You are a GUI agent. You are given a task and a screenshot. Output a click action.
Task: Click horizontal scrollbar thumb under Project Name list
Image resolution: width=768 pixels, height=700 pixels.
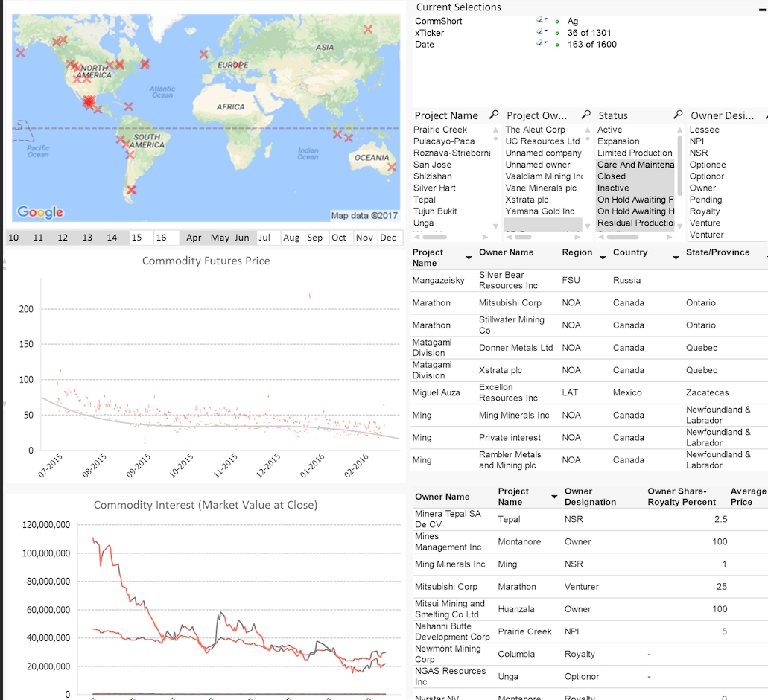[x=435, y=237]
